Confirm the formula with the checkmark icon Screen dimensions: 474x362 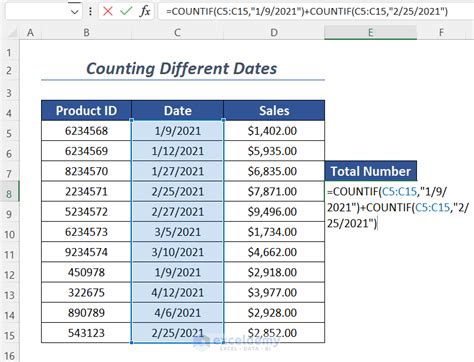point(126,11)
